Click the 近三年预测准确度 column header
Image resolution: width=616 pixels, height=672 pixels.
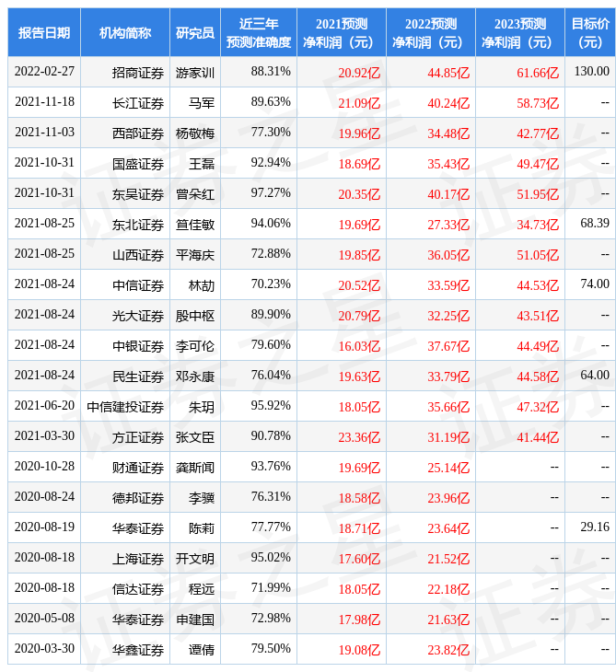259,32
